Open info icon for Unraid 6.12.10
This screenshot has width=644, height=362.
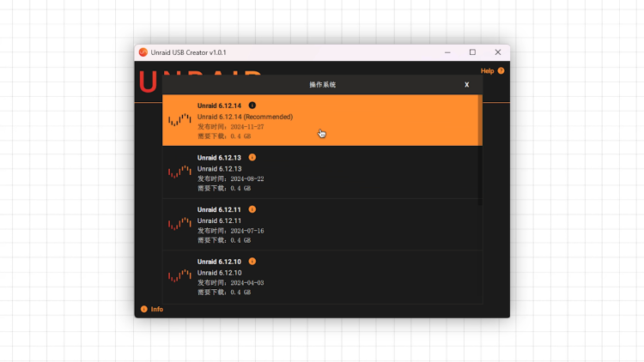[252, 262]
